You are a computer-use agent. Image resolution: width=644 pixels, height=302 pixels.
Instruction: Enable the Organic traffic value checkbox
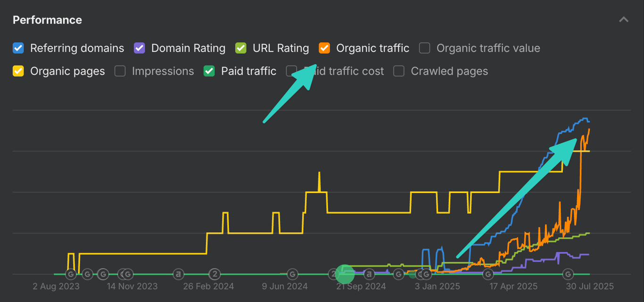(425, 48)
